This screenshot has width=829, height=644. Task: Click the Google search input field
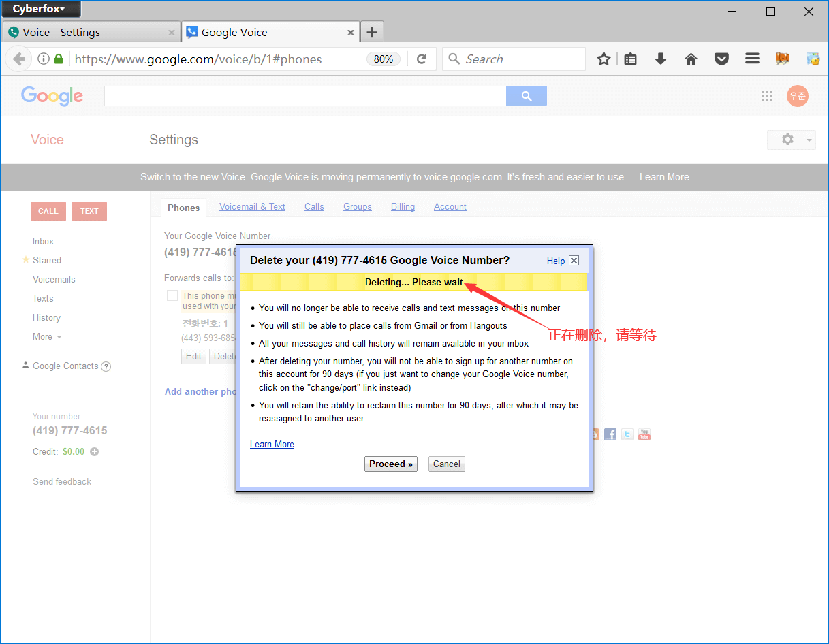305,96
